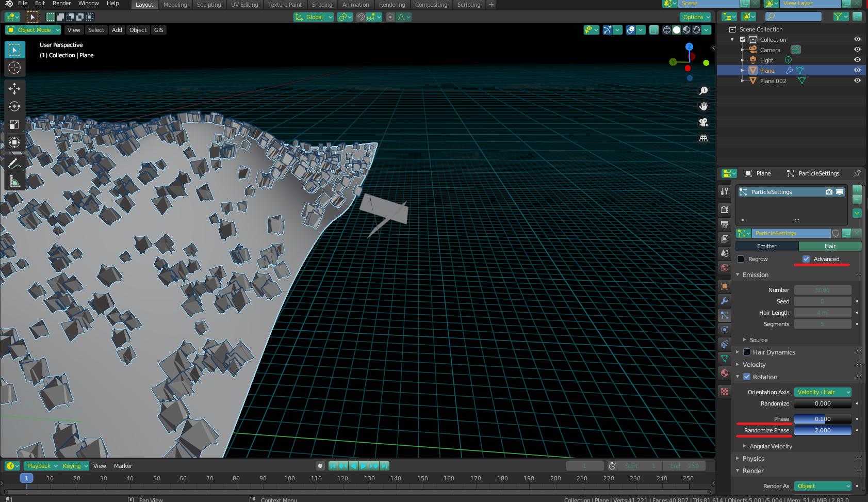Viewport: 868px width, 502px height.
Task: Hide the Light object eye icon
Action: coord(857,60)
